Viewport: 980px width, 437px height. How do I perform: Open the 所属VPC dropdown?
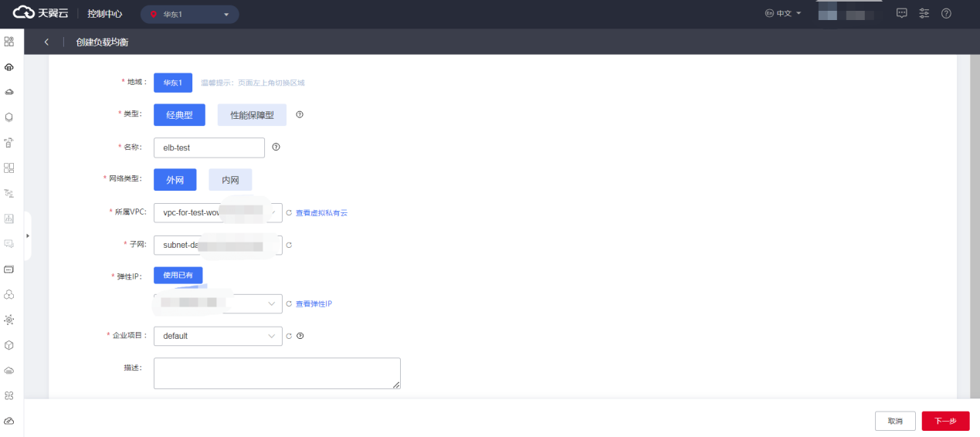pyautogui.click(x=218, y=212)
